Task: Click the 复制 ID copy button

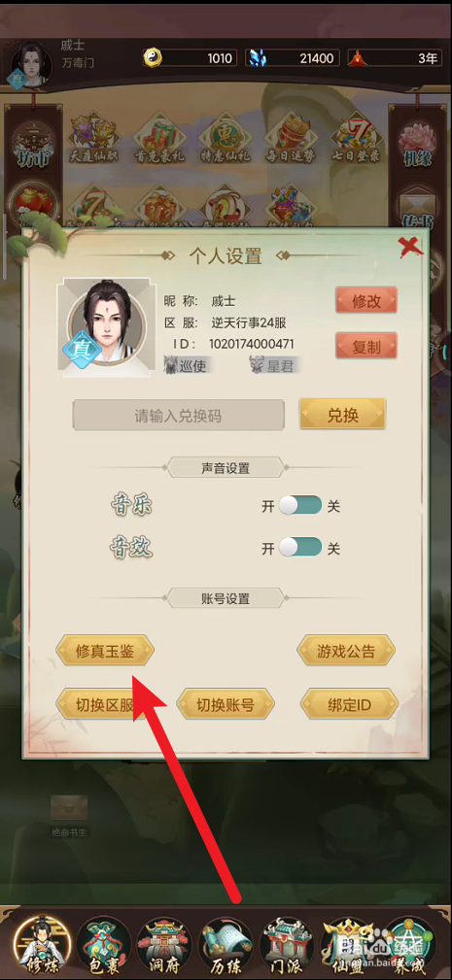Action: click(366, 346)
